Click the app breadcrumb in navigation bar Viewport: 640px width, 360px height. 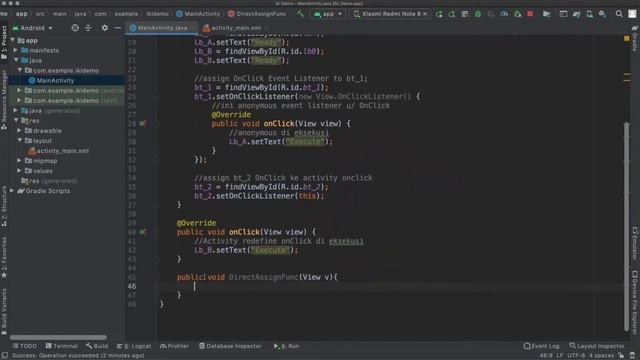click(21, 14)
